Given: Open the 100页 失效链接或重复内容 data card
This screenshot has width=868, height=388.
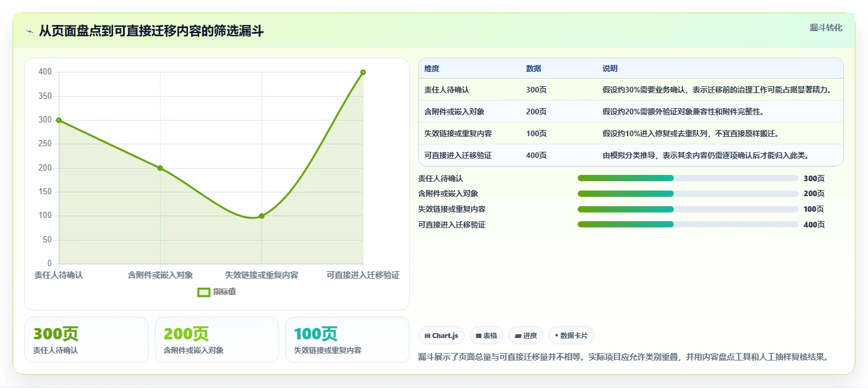Looking at the screenshot, I should click(x=347, y=340).
